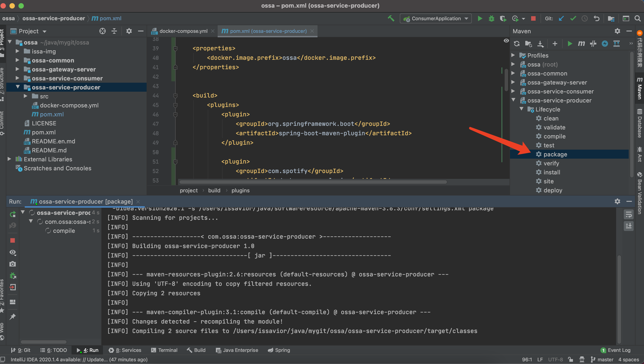Pin the Run tab with pin icon

[x=13, y=317]
